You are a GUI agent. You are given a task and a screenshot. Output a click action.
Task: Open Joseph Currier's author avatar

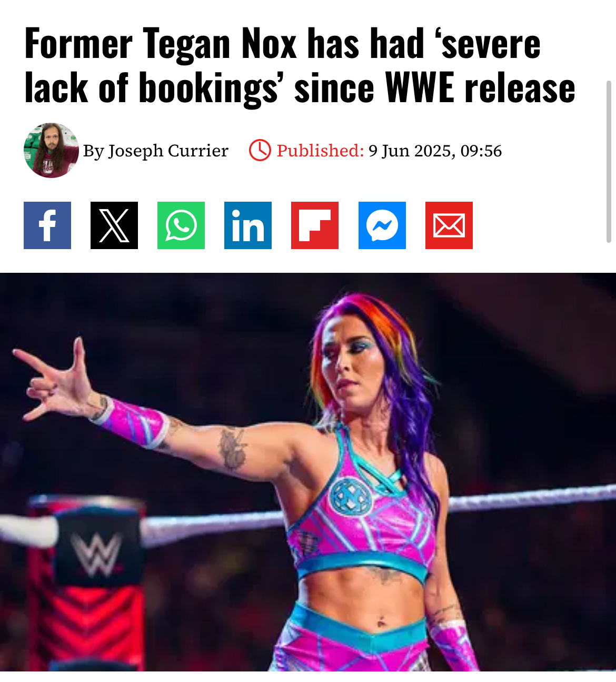tap(51, 151)
